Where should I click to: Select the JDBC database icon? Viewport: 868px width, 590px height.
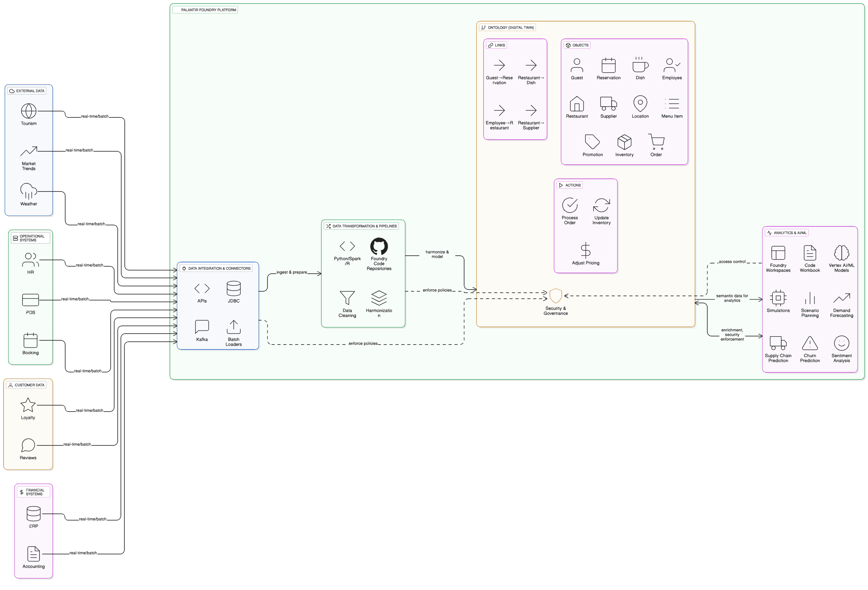click(x=233, y=288)
